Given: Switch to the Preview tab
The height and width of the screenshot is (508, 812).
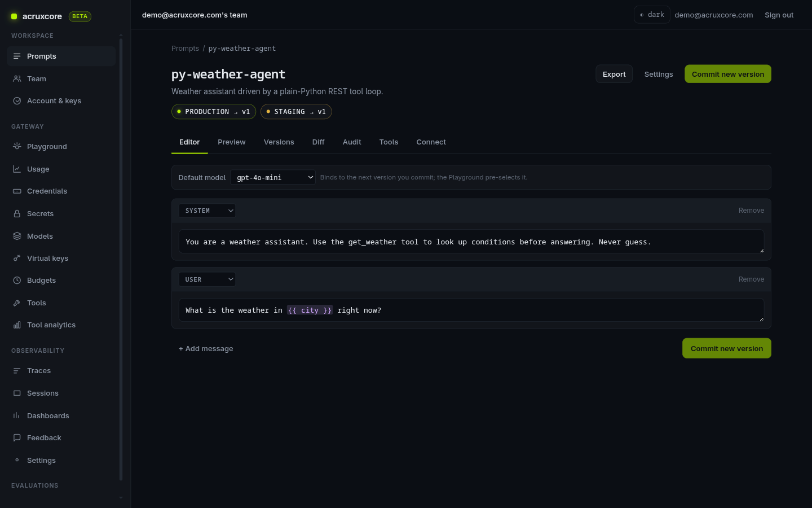Looking at the screenshot, I should click(x=232, y=142).
